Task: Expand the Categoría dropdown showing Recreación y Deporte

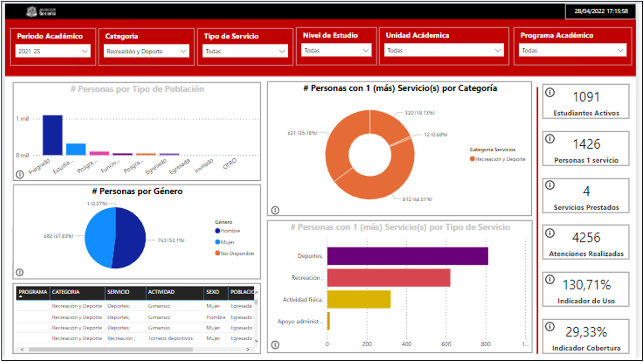Action: pos(146,52)
